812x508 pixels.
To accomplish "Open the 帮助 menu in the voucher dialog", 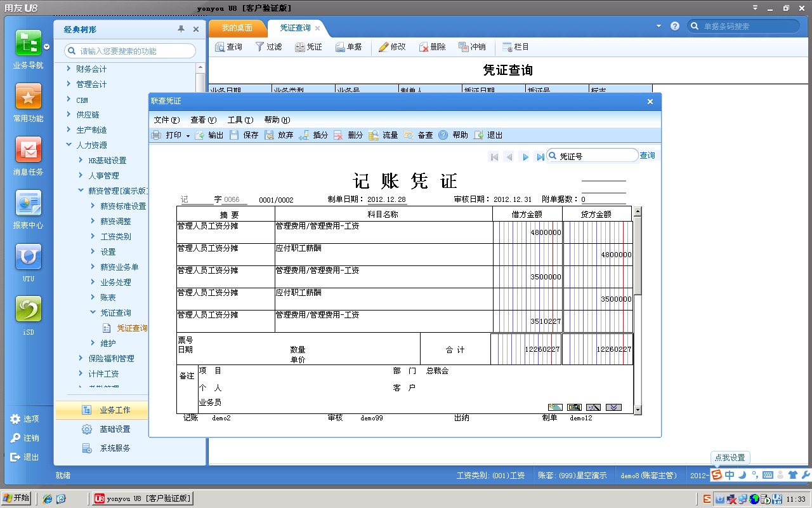I will [277, 120].
